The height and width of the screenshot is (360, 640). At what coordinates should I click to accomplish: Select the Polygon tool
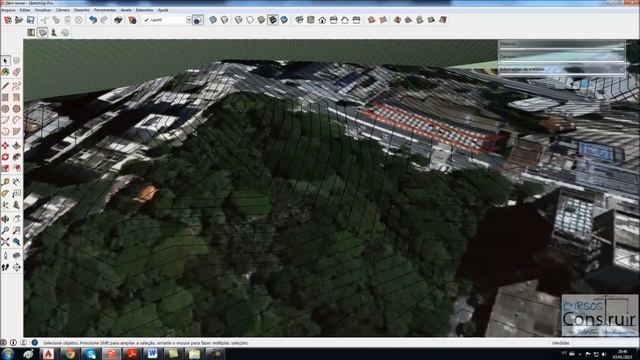click(16, 109)
